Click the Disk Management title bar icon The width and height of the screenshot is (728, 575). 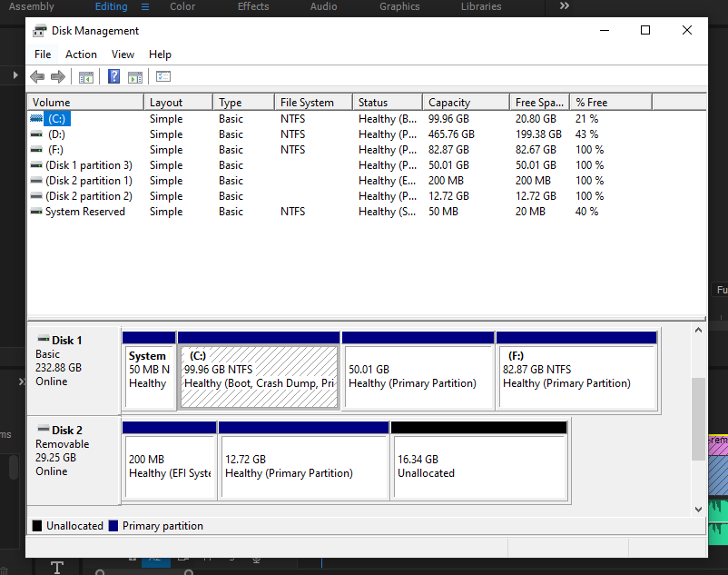point(39,31)
